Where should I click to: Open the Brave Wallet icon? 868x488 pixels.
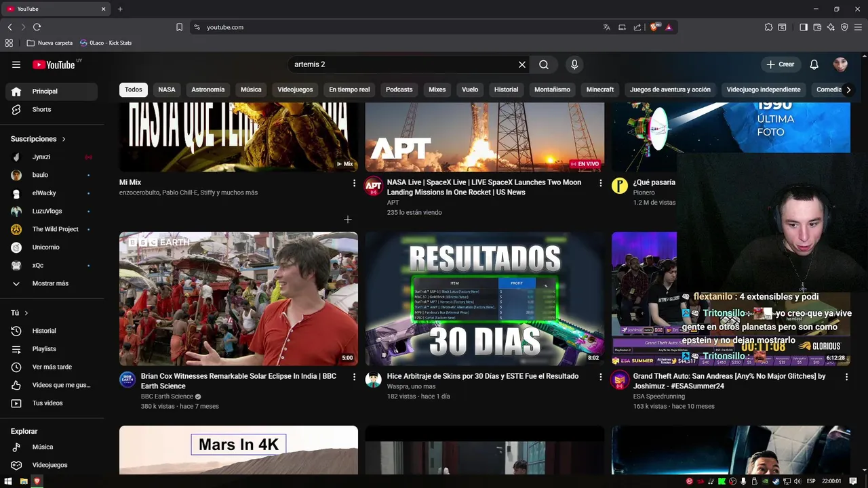(x=817, y=27)
